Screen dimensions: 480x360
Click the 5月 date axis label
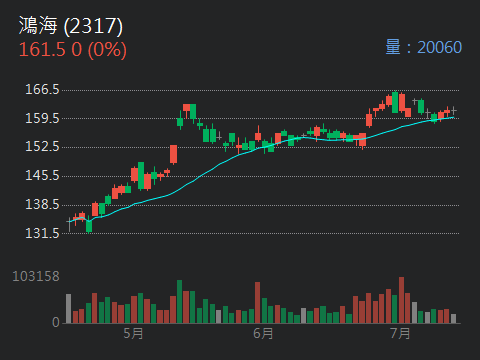(x=133, y=333)
